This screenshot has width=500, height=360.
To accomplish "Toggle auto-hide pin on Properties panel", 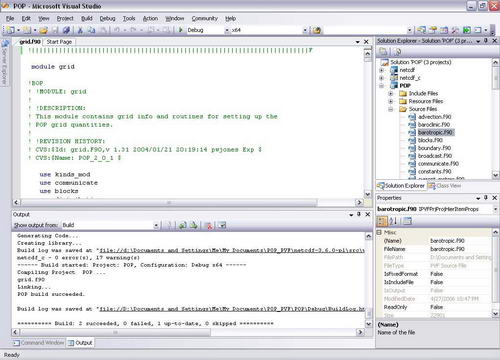I will tap(486, 198).
